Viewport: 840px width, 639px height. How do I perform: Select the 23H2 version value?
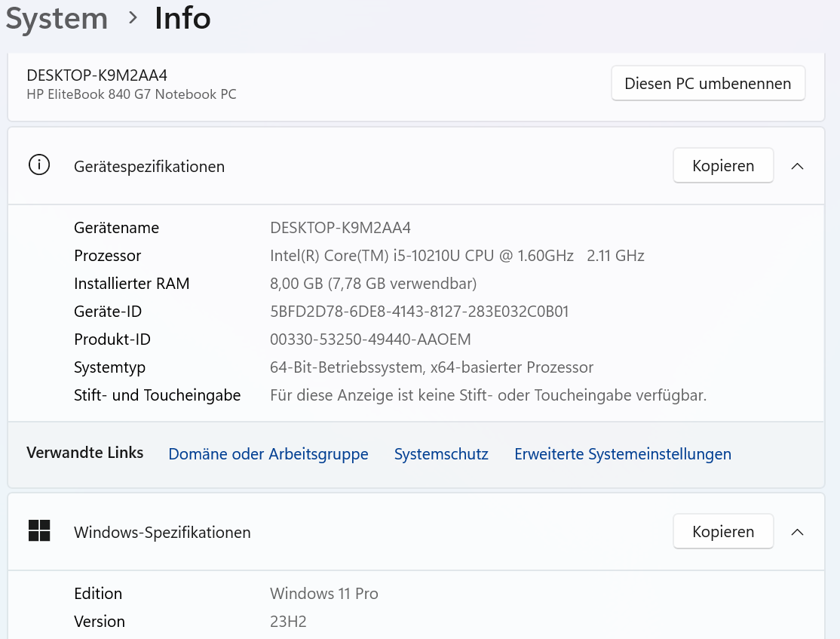click(x=288, y=622)
